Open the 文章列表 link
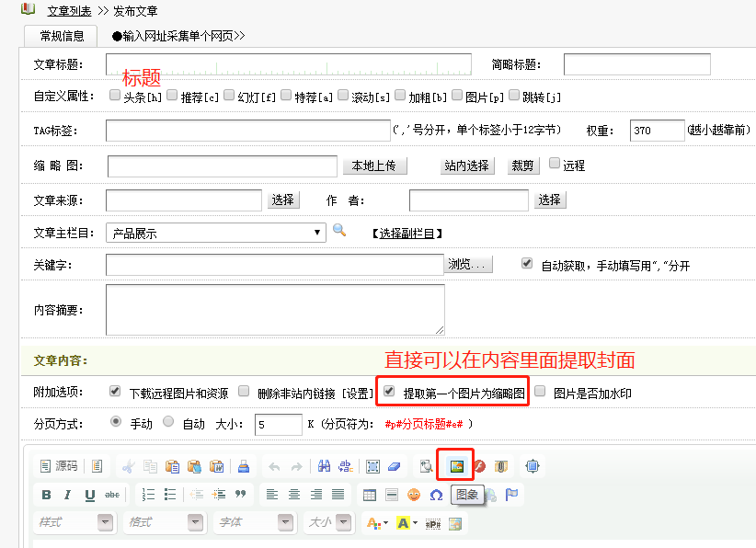 point(69,11)
